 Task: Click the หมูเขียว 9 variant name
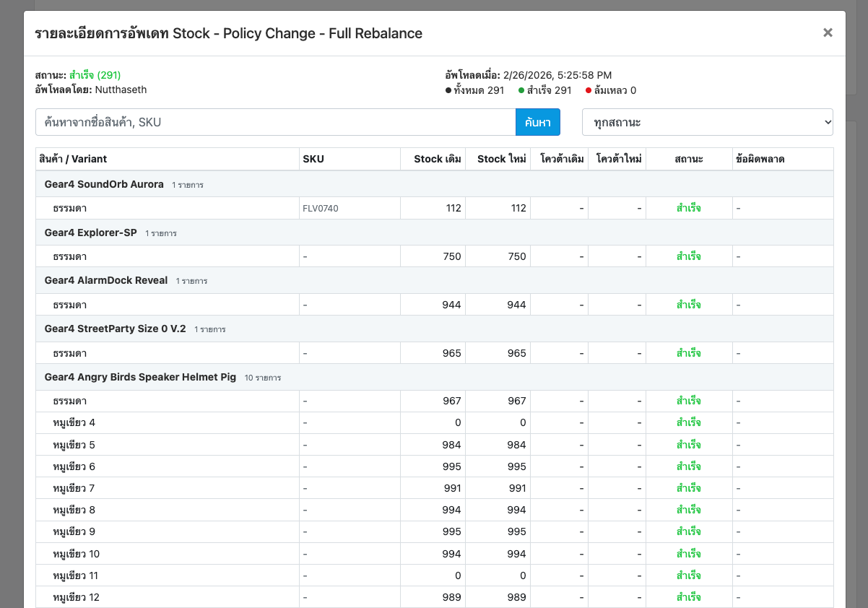click(74, 531)
